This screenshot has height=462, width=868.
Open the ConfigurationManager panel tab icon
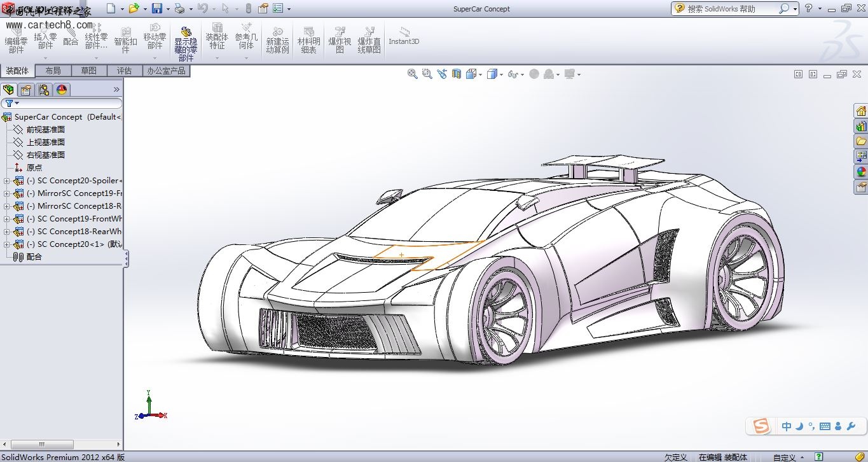tap(44, 90)
